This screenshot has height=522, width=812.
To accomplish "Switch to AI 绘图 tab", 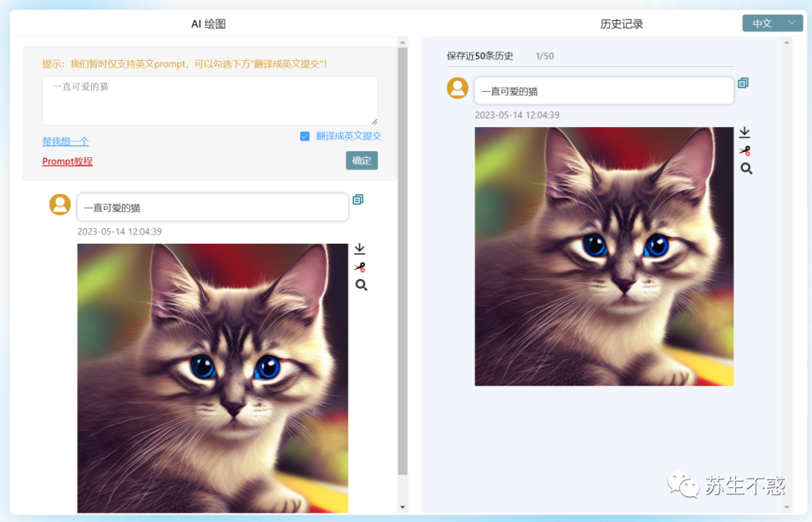I will [x=208, y=24].
